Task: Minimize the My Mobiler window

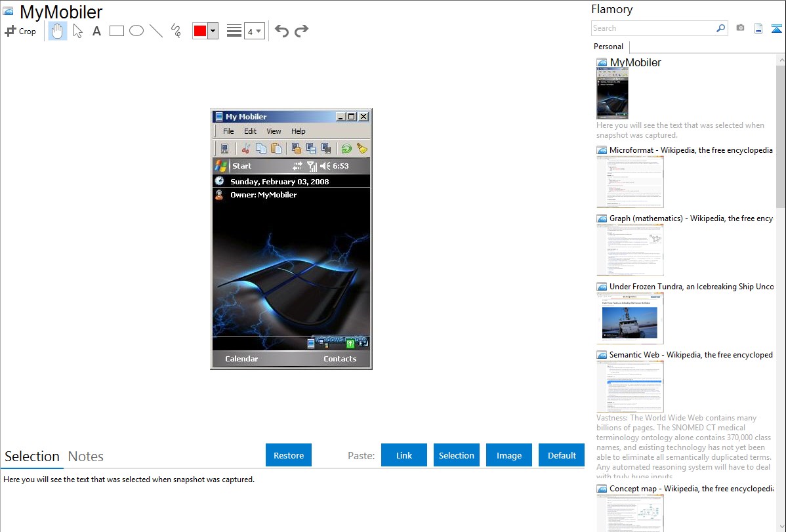Action: tap(341, 116)
